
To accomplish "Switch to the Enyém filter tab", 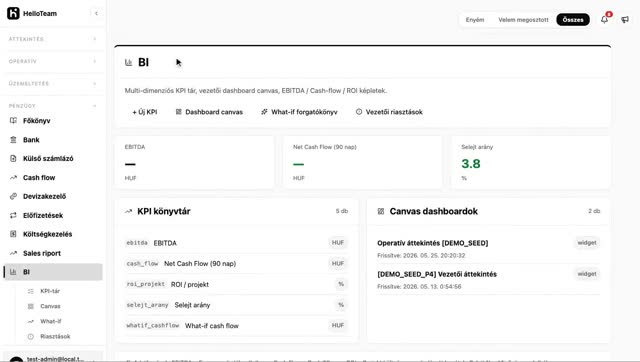I will tap(475, 20).
